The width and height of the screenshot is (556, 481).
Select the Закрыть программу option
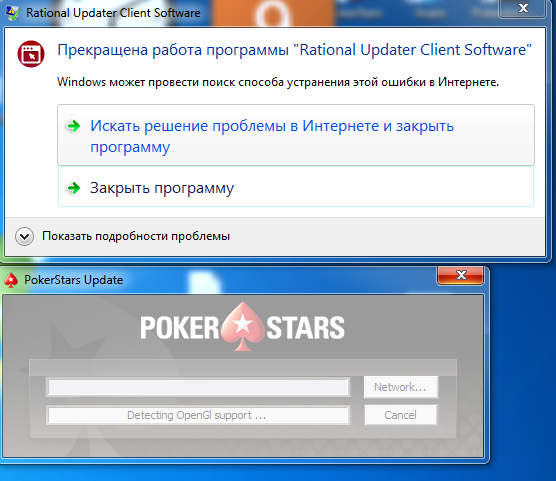pyautogui.click(x=296, y=187)
